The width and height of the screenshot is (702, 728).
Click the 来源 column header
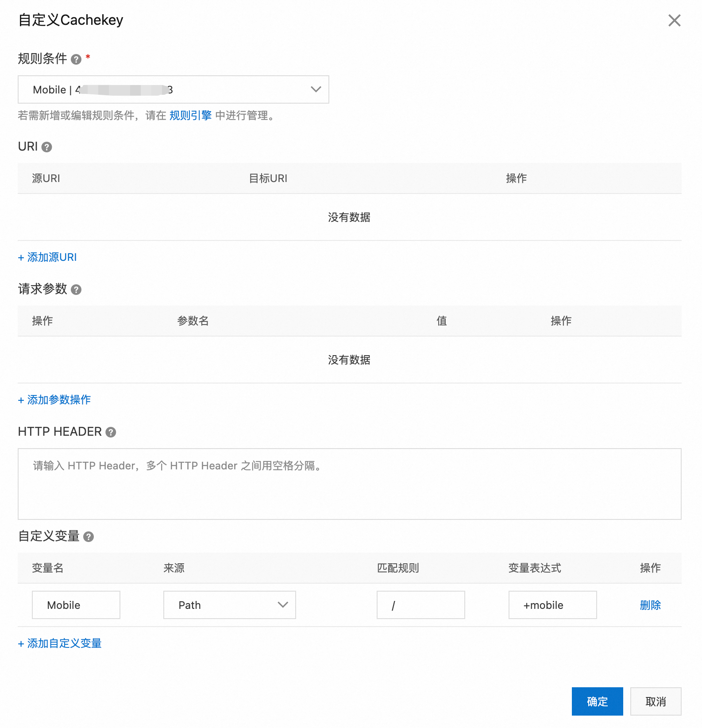click(174, 568)
